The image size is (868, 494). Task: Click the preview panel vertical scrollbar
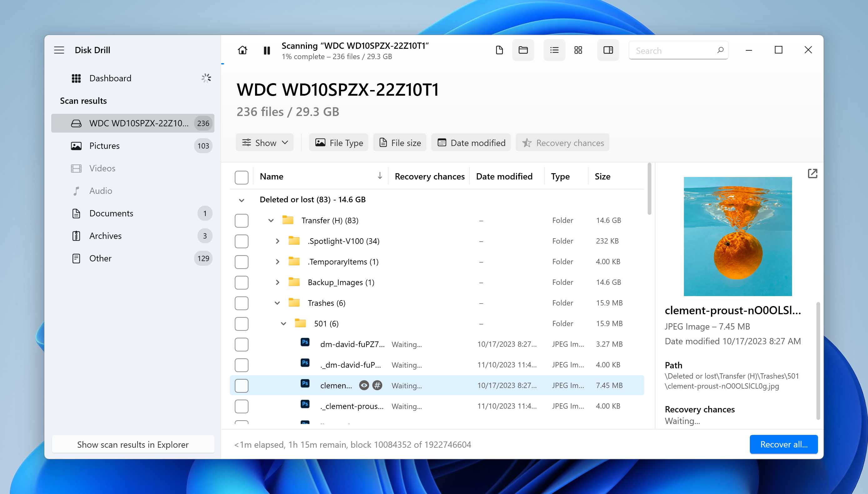[x=818, y=361]
